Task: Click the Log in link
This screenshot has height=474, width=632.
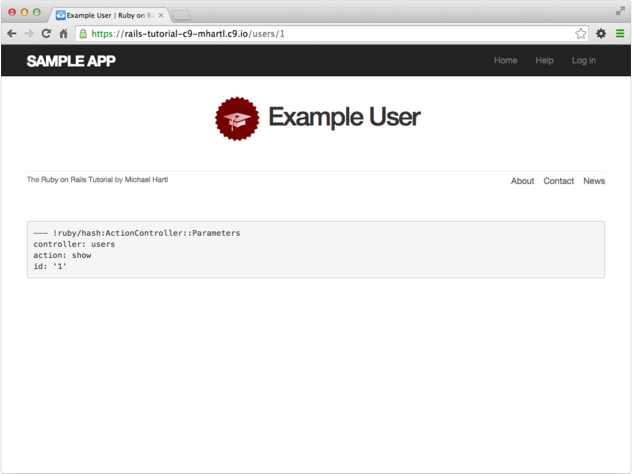Action: pyautogui.click(x=583, y=61)
